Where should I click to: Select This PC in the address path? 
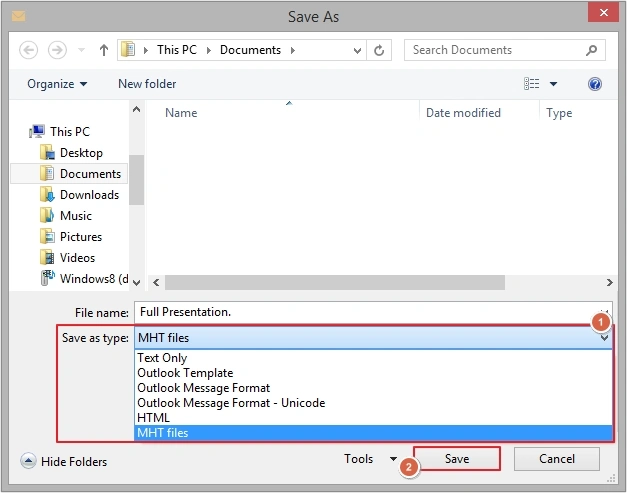pyautogui.click(x=177, y=50)
